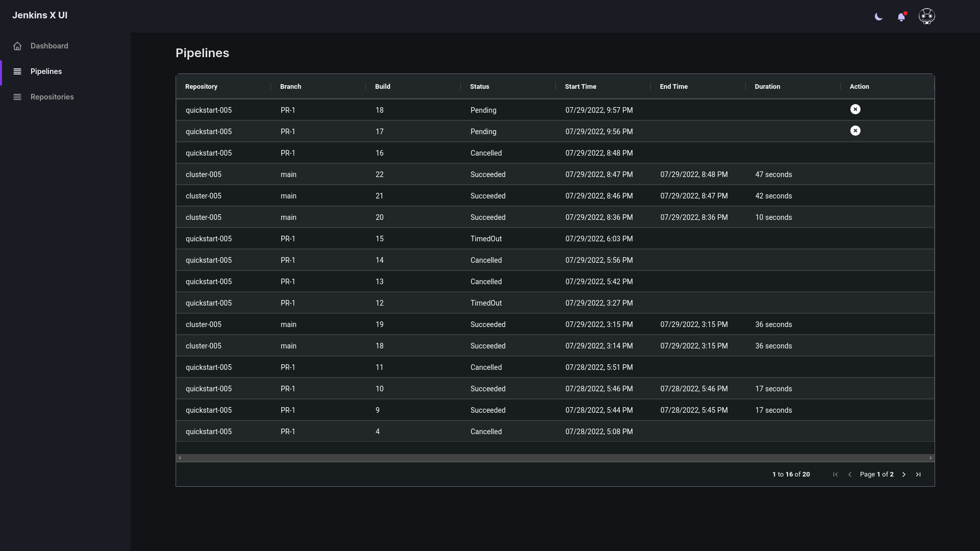Go to the previous page of pipelines
Viewport: 980px width, 551px height.
click(x=850, y=474)
